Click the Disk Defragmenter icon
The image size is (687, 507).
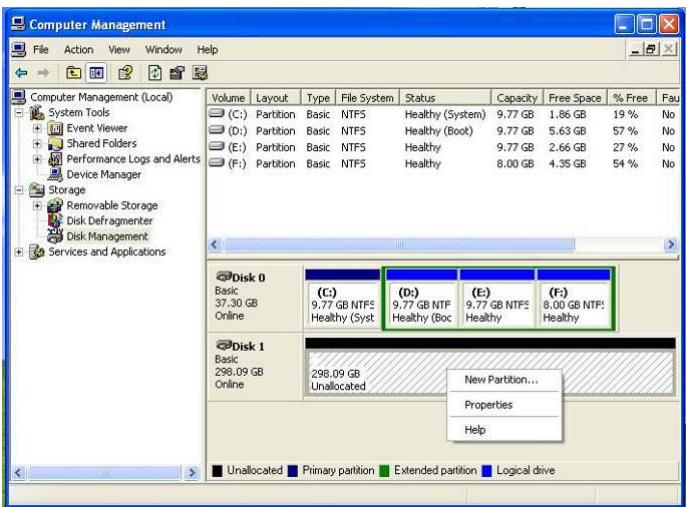(55, 220)
